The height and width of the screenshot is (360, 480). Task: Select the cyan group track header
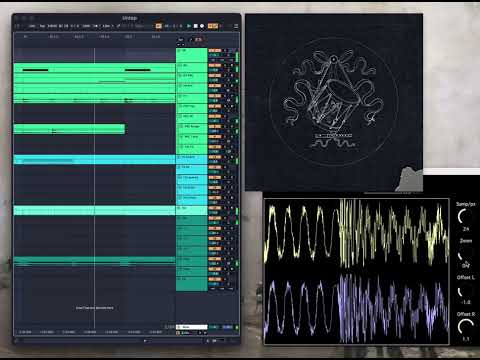tap(192, 159)
